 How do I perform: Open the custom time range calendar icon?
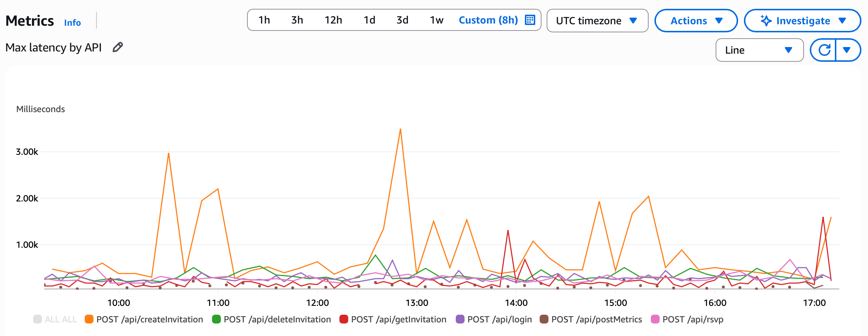[x=530, y=20]
